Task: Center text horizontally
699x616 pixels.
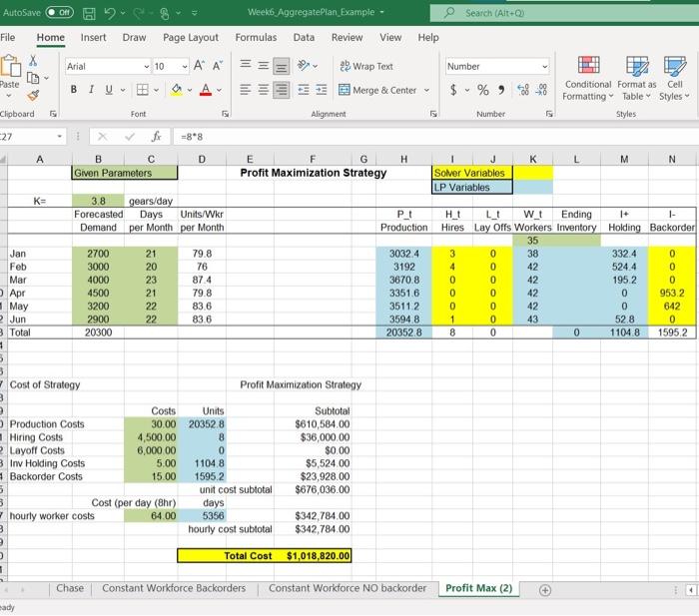Action: [264, 90]
